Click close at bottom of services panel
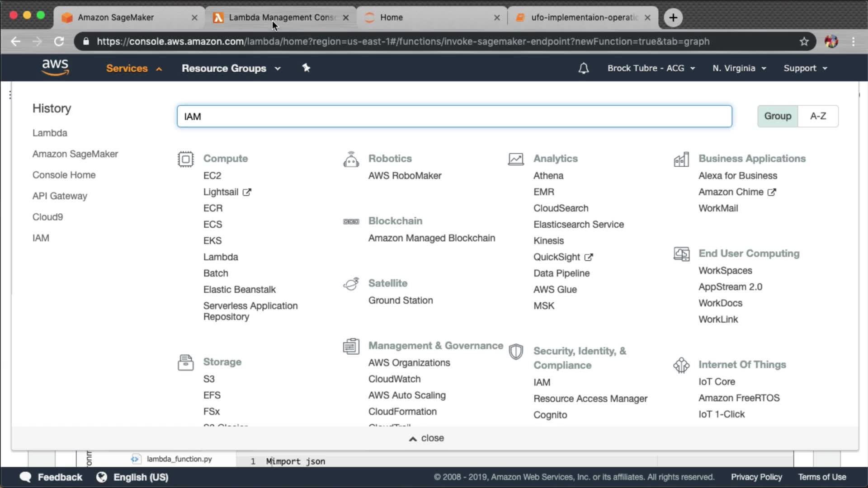 pos(427,438)
